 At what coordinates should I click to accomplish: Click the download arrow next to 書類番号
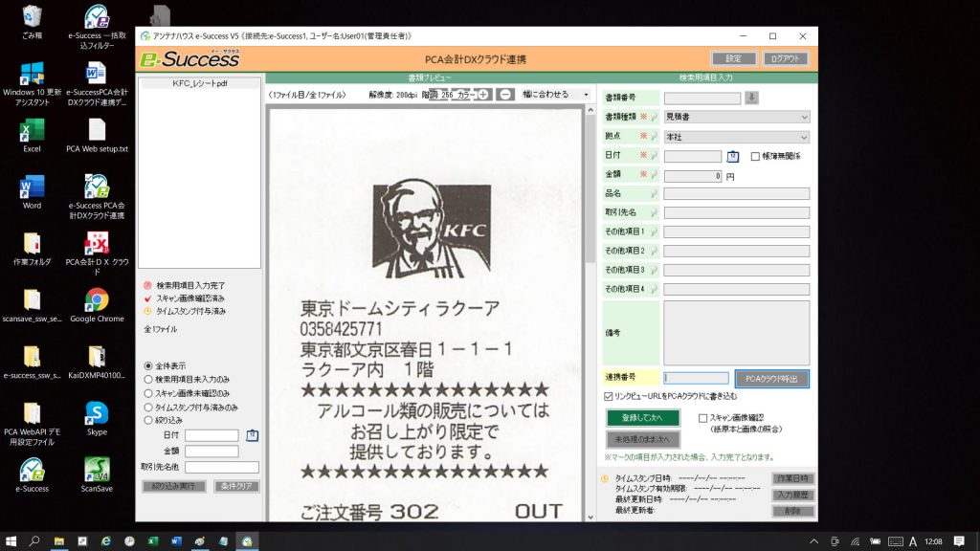[751, 97]
